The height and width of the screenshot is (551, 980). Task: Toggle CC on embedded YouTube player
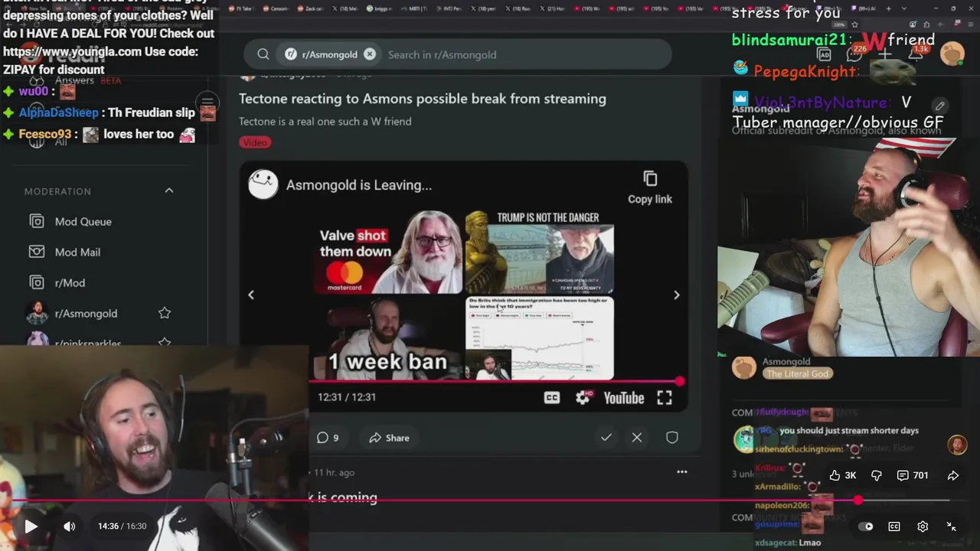551,398
